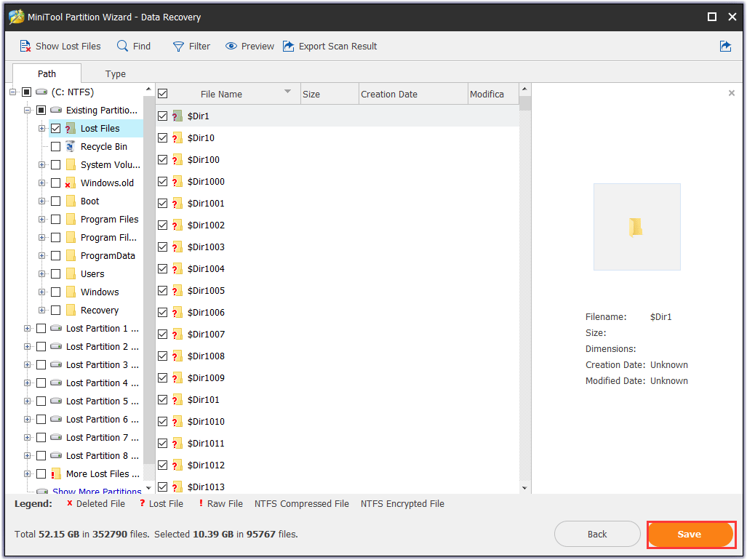This screenshot has width=747, height=560.
Task: Click the Recycle Bin icon in tree
Action: pos(71,146)
